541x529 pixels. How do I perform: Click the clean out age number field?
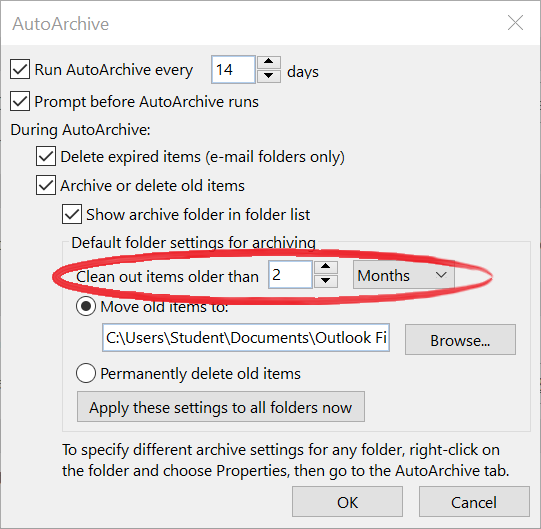pos(291,275)
